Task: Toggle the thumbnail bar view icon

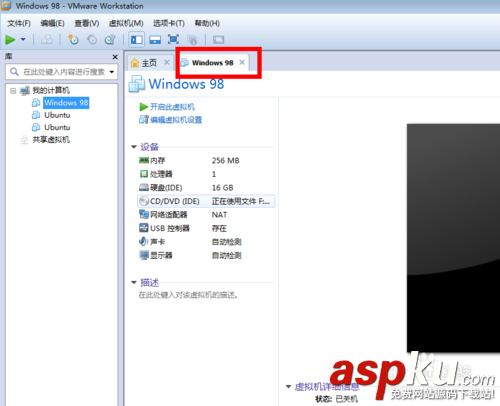Action: point(155,40)
